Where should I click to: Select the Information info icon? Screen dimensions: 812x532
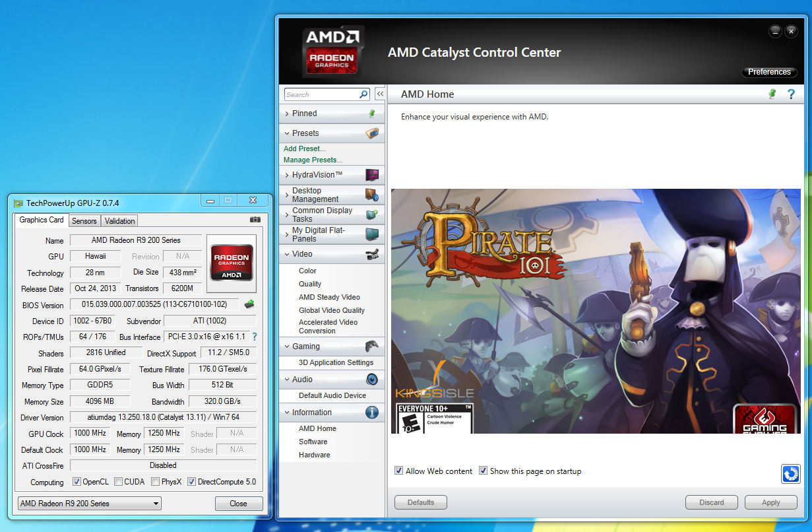coord(372,412)
